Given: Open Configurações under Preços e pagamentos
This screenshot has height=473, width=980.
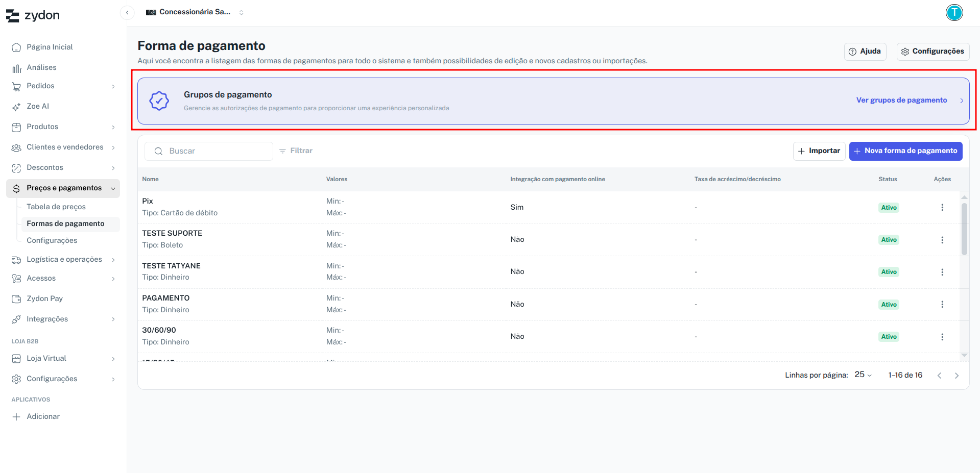Looking at the screenshot, I should [x=52, y=240].
